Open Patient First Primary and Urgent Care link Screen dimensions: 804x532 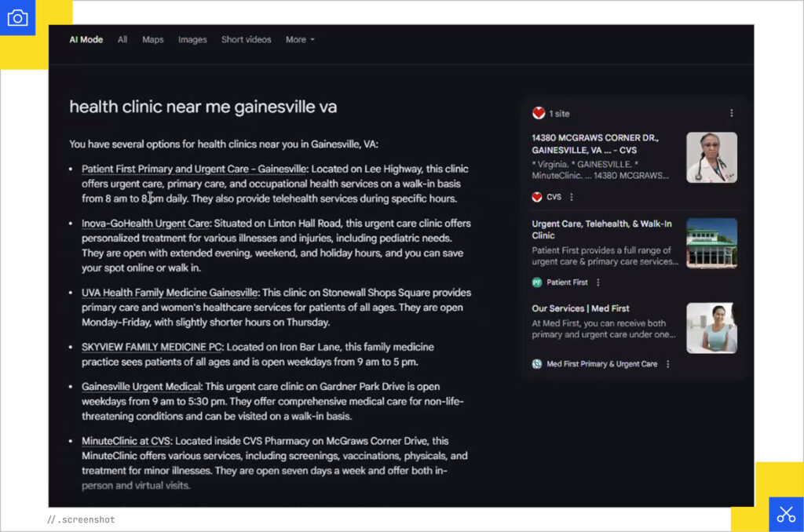[195, 169]
